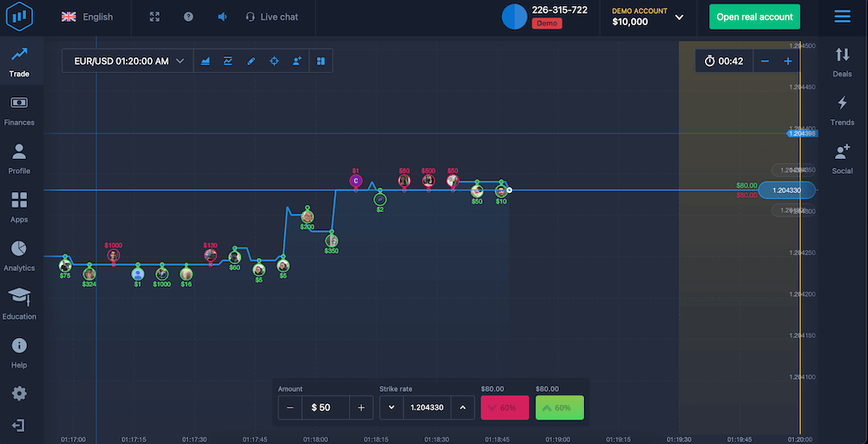
Task: Open the Analytics sidebar section
Action: (19, 255)
